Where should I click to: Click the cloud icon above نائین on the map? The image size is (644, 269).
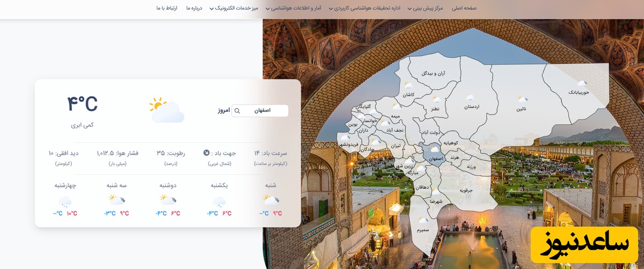(x=522, y=99)
